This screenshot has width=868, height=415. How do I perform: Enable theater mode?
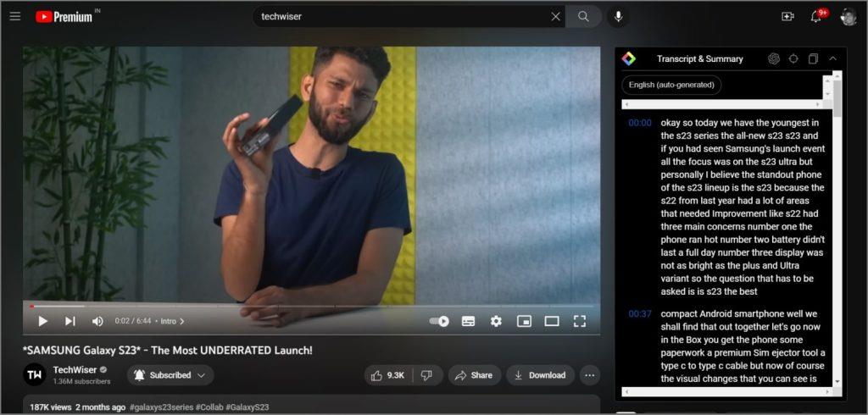[552, 321]
